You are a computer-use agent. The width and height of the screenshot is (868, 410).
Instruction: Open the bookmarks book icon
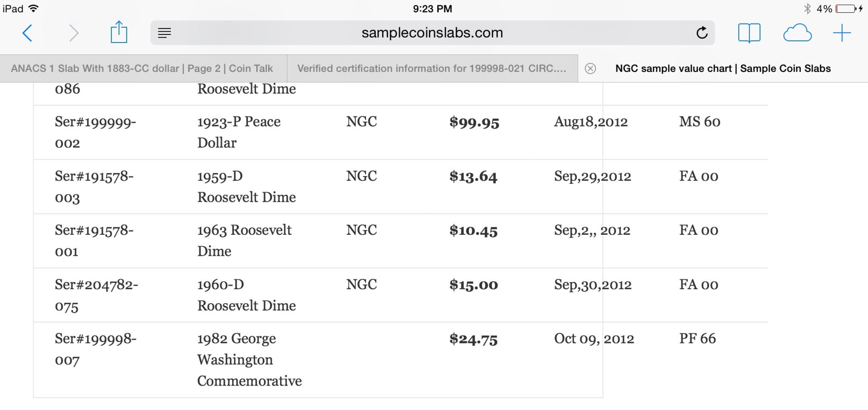point(749,33)
